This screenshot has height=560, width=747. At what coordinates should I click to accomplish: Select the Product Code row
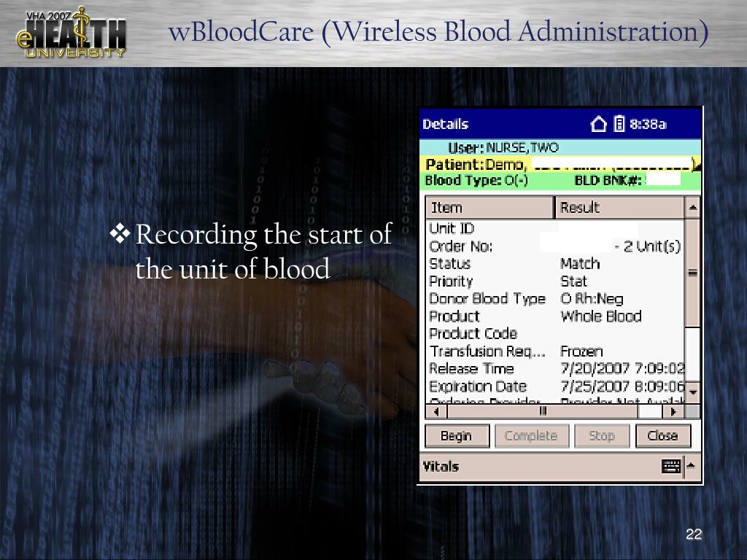click(555, 334)
